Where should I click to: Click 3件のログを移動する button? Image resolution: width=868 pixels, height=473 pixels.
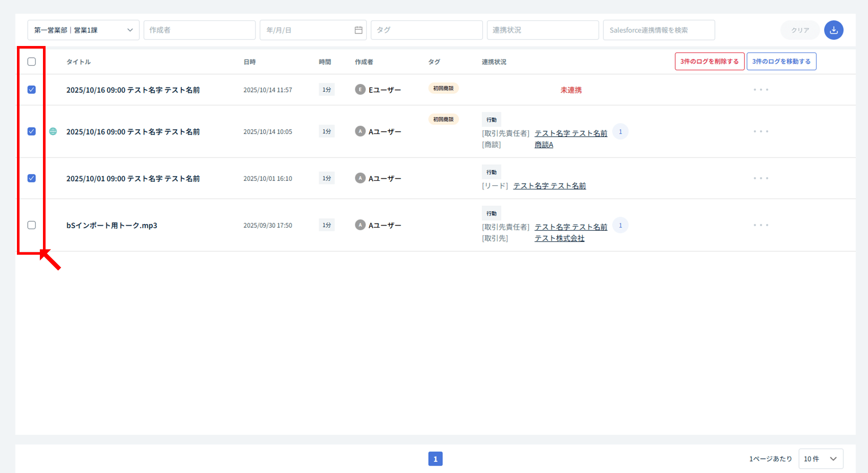(x=781, y=61)
